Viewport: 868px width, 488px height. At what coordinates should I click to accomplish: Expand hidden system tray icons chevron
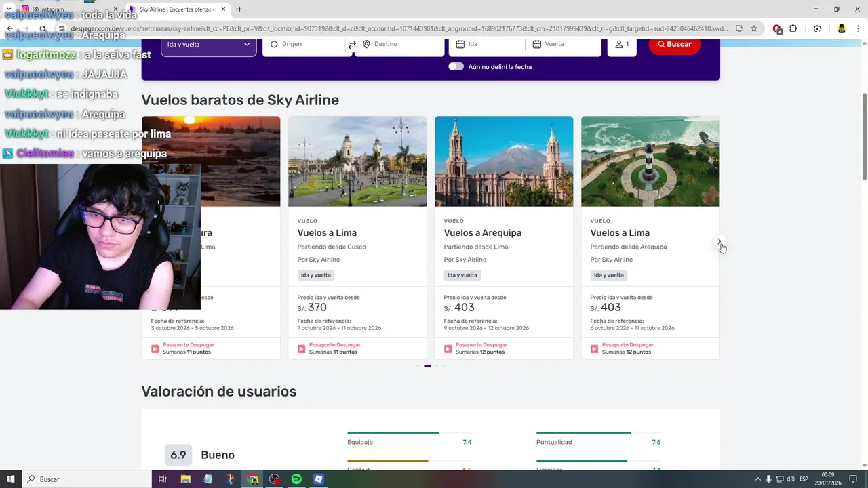(757, 479)
